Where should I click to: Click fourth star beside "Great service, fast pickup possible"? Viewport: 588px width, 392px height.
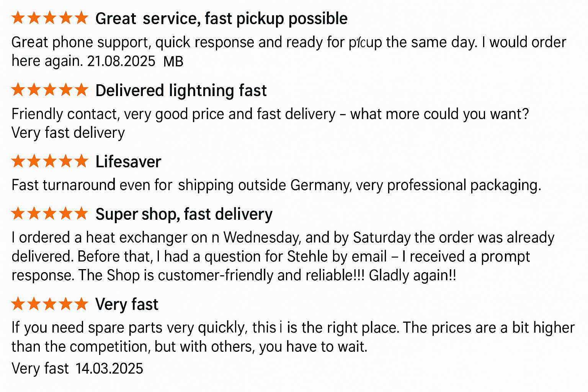pyautogui.click(x=65, y=18)
